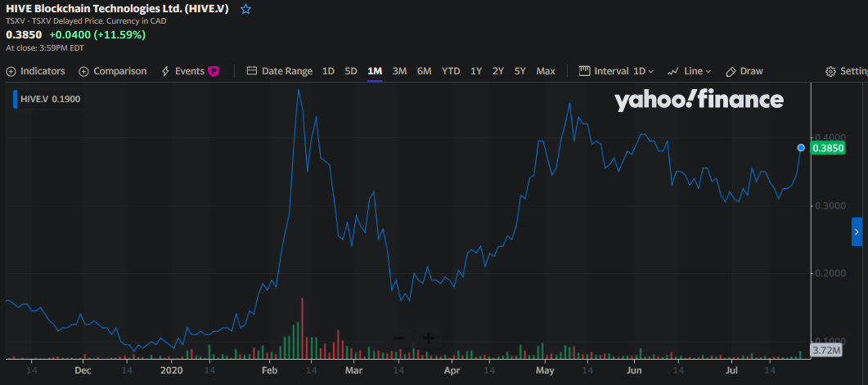Click the 2020 label on time axis
This screenshot has width=868, height=385.
pos(173,369)
